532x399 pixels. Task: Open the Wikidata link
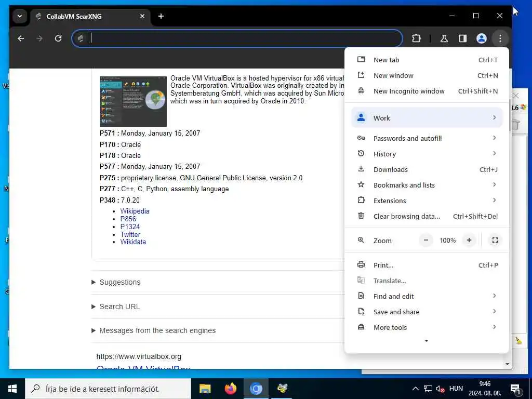(x=133, y=242)
